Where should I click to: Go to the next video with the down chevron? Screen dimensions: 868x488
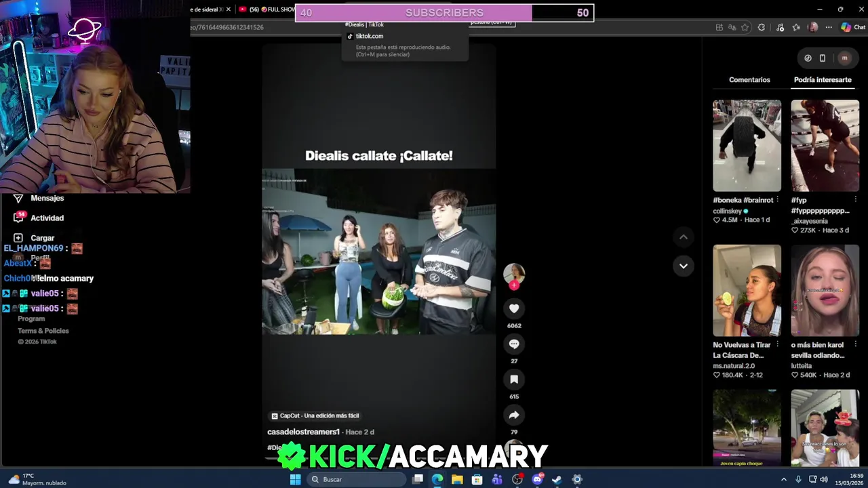684,266
